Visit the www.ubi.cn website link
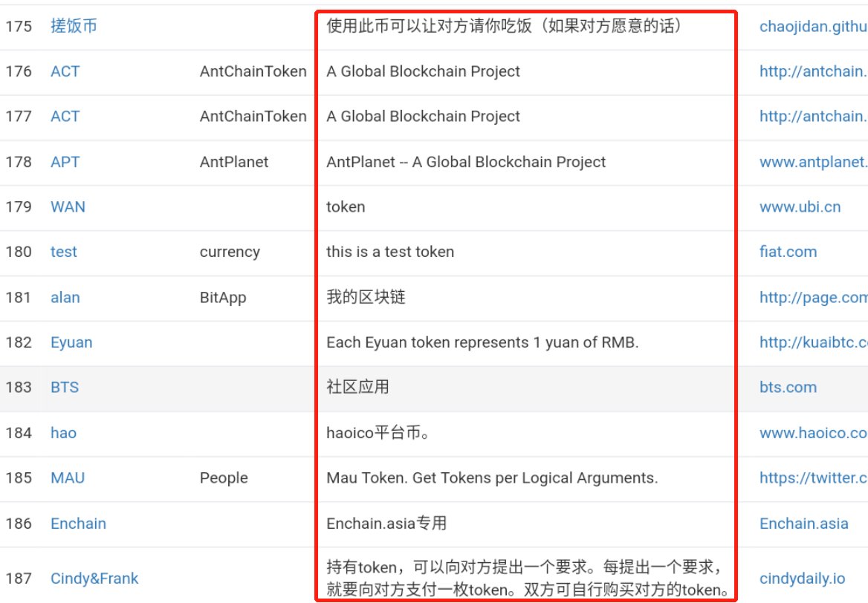The image size is (868, 603). (800, 207)
